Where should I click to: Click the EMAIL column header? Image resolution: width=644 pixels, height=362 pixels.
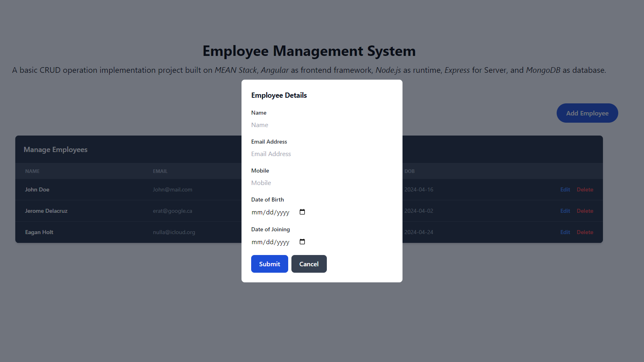160,171
